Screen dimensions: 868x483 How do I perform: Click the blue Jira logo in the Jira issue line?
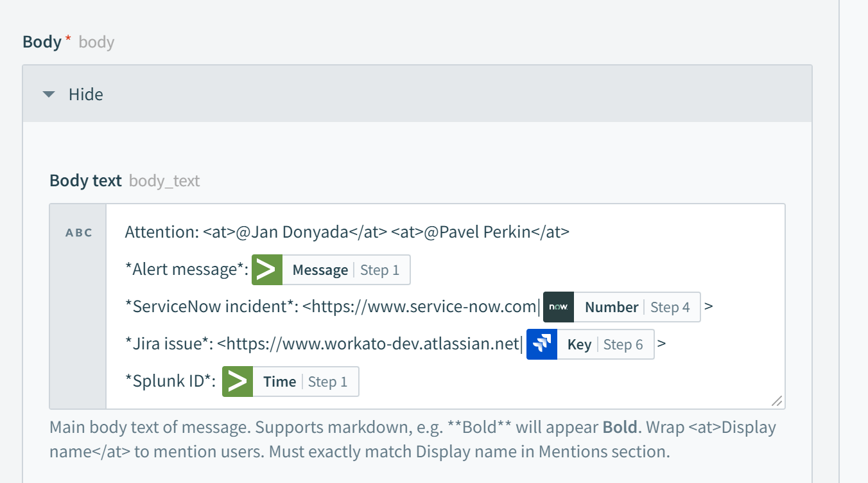[541, 344]
